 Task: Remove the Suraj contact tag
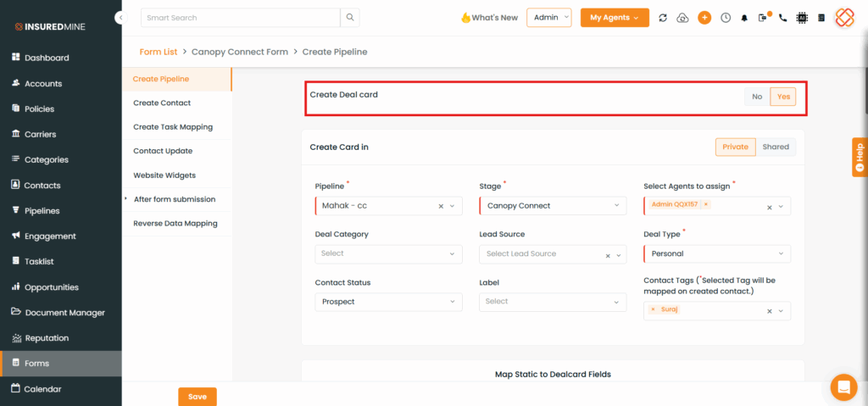pyautogui.click(x=653, y=309)
